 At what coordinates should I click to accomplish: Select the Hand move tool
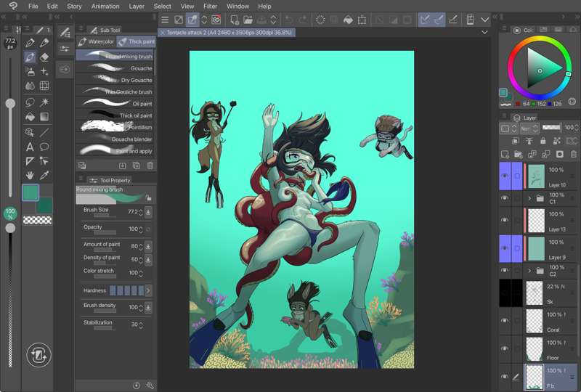(30, 175)
